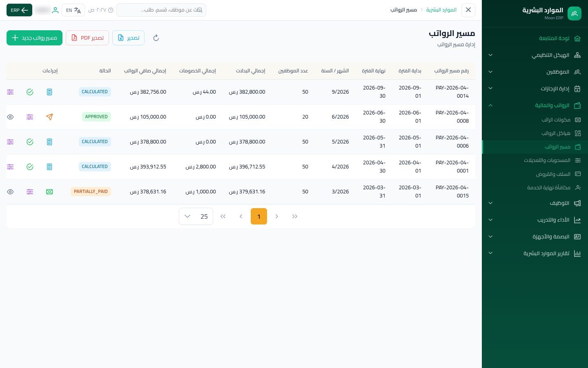588x368 pixels.
Task: Click مسير رواتب جديد button
Action: point(34,38)
